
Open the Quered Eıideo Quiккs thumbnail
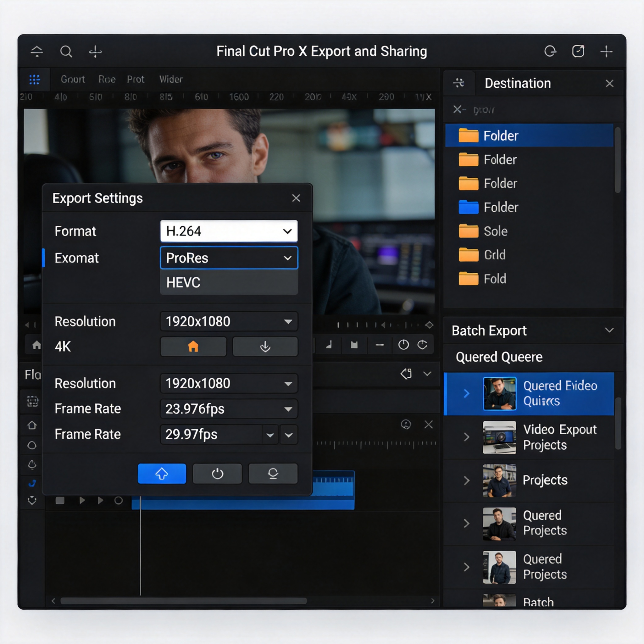pos(499,394)
